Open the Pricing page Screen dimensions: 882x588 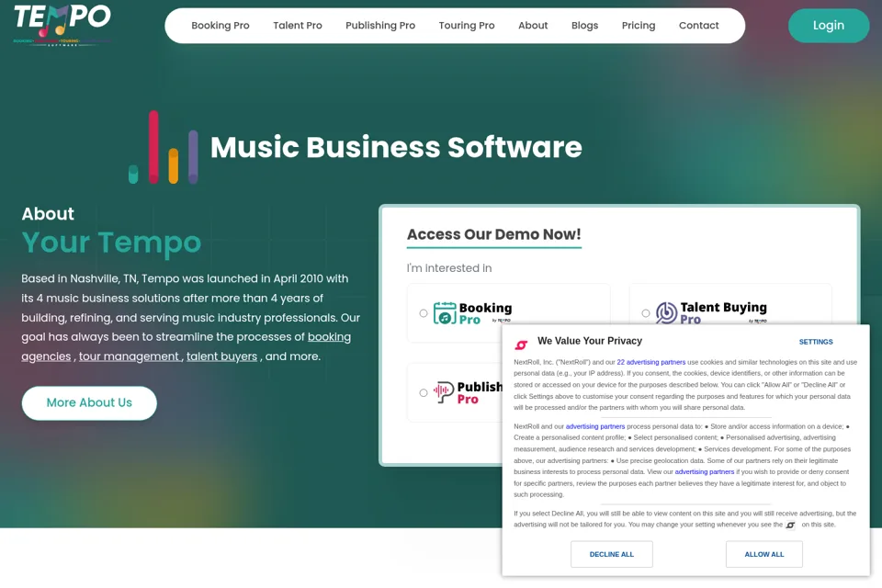point(639,26)
